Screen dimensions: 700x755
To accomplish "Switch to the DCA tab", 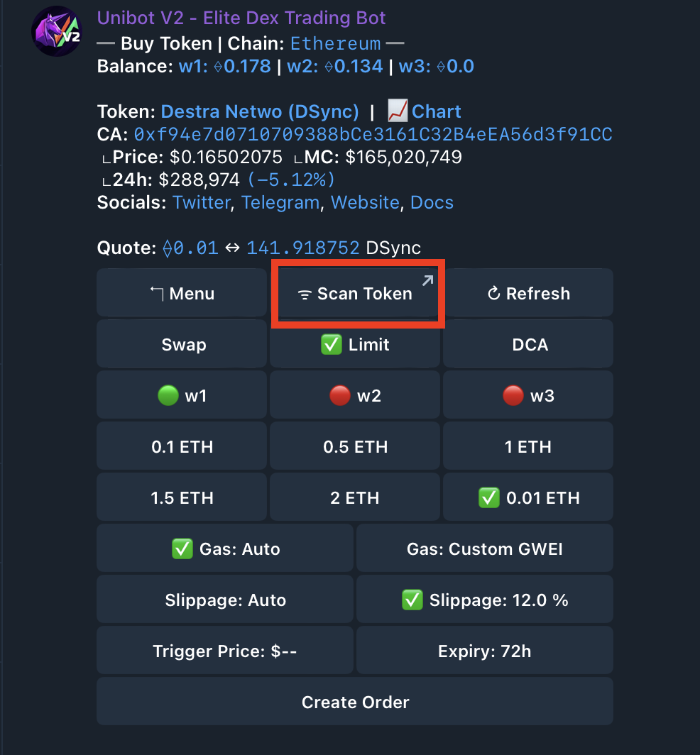I will tap(528, 345).
